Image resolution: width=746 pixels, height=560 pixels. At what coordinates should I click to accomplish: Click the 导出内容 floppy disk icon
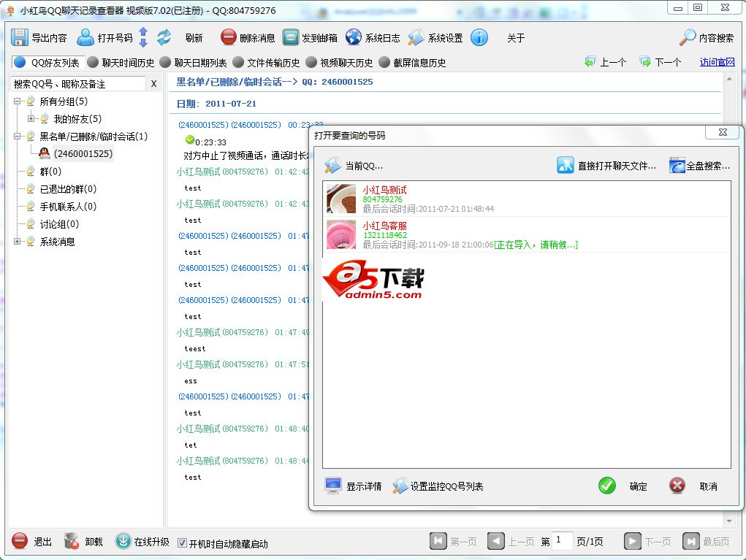[x=20, y=37]
